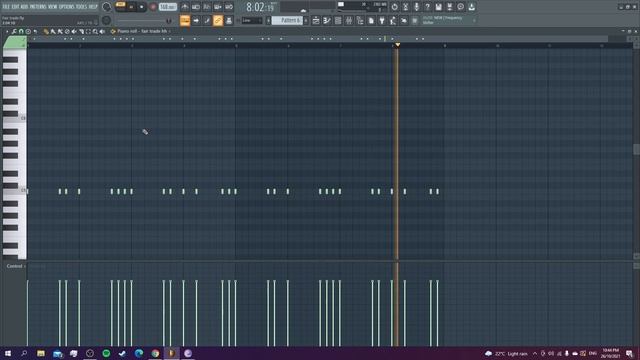640x360 pixels.
Task: Select the magnifier Zoom tool in piano roll
Action: pos(95,31)
